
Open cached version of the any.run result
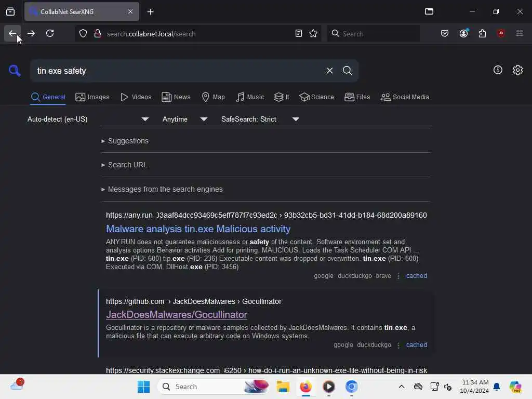pyautogui.click(x=416, y=276)
